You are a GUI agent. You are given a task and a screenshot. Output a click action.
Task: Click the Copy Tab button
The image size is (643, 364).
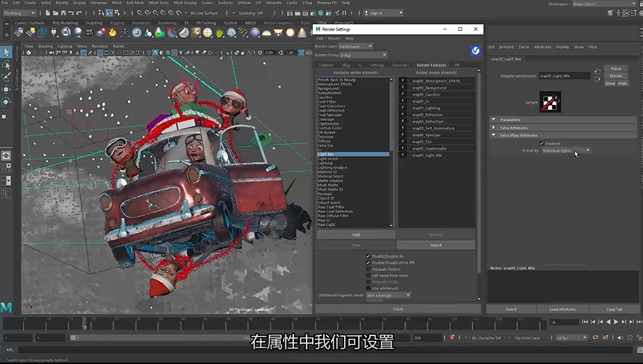tap(614, 310)
